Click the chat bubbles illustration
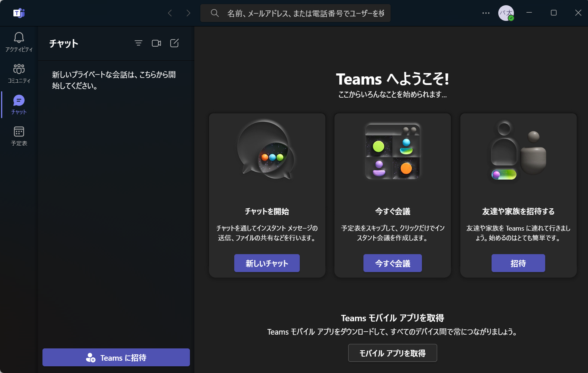588x373 pixels. (266, 150)
